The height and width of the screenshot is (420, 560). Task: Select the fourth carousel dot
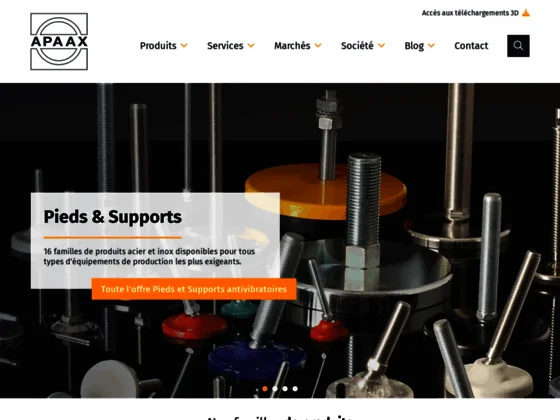pyautogui.click(x=295, y=389)
